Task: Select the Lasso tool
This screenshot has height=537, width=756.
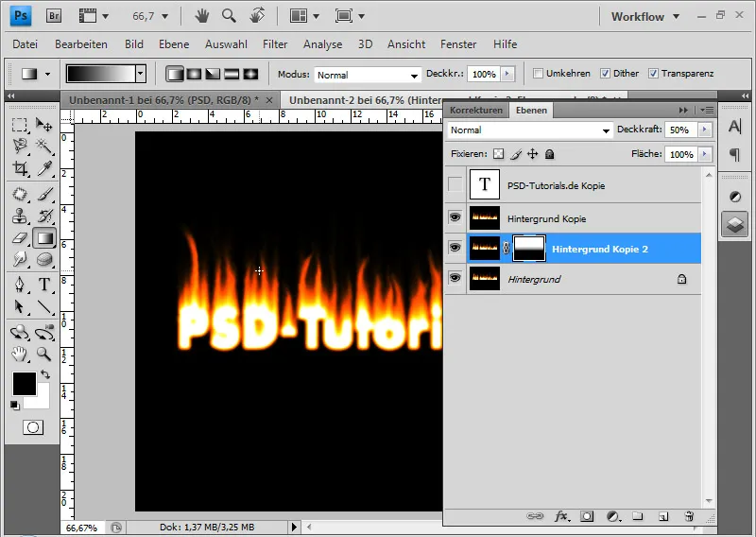Action: click(x=19, y=147)
